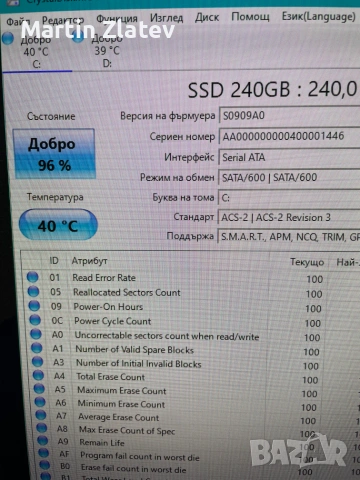Click the ID cell 05
Viewport: 360px width, 480px height.
(56, 292)
